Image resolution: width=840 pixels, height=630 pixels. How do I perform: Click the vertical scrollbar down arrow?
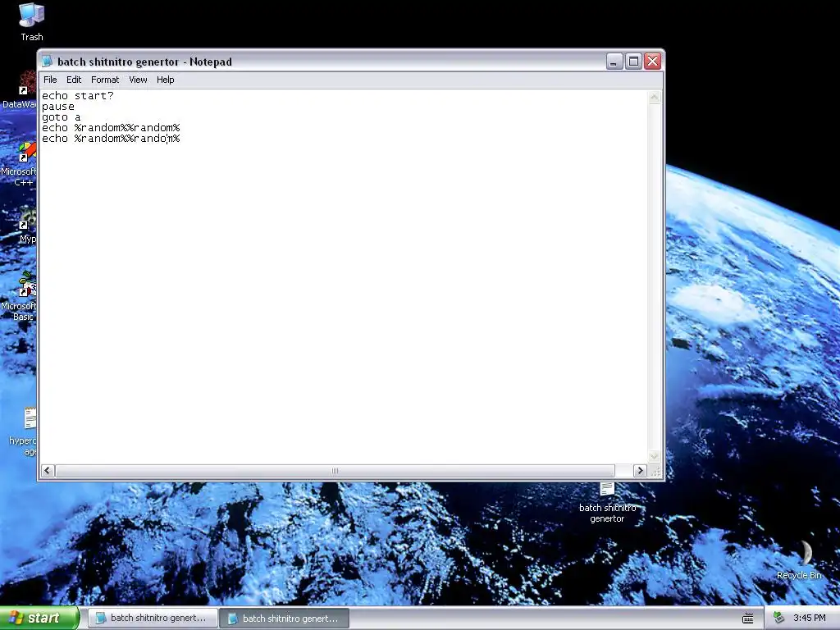654,456
